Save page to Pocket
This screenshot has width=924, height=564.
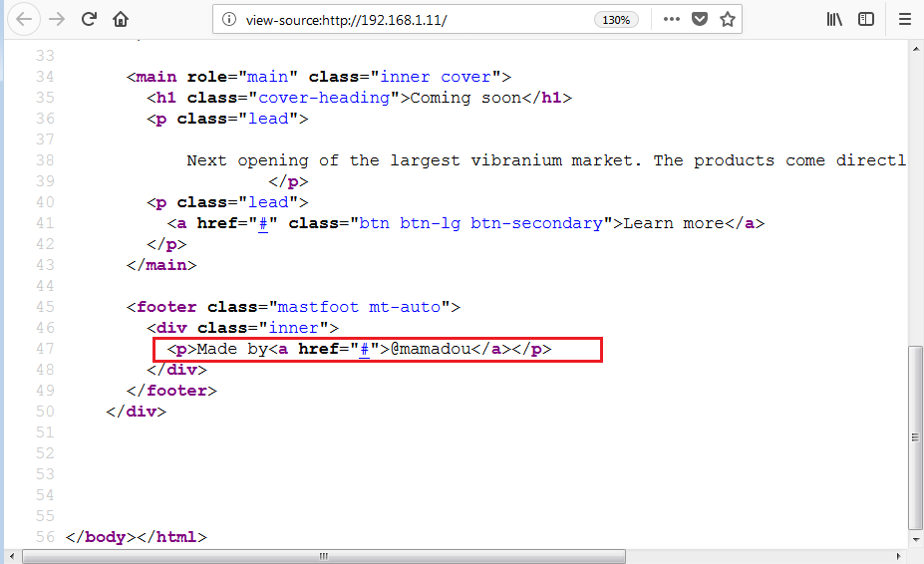(700, 19)
